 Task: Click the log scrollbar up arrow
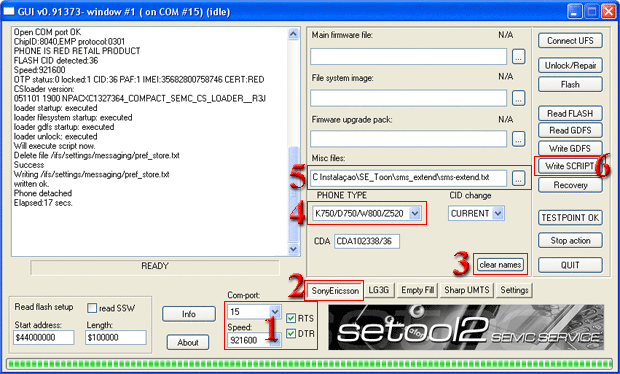point(293,34)
